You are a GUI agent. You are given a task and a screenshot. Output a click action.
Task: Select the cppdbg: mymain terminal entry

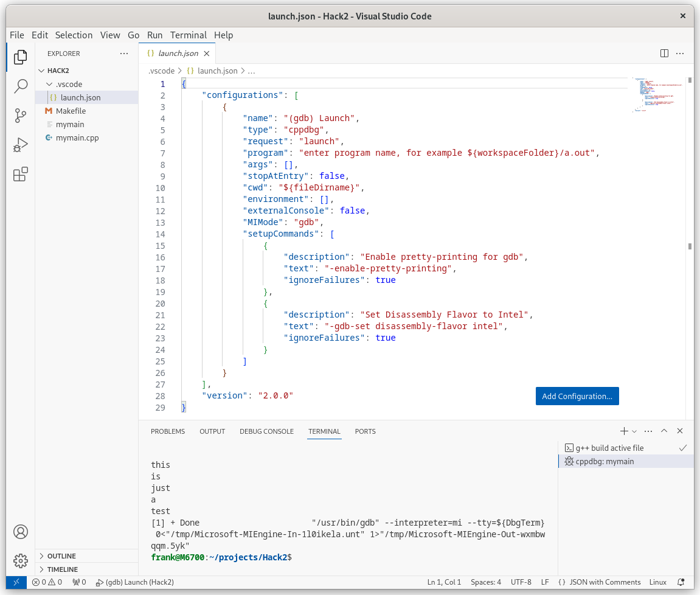click(626, 461)
